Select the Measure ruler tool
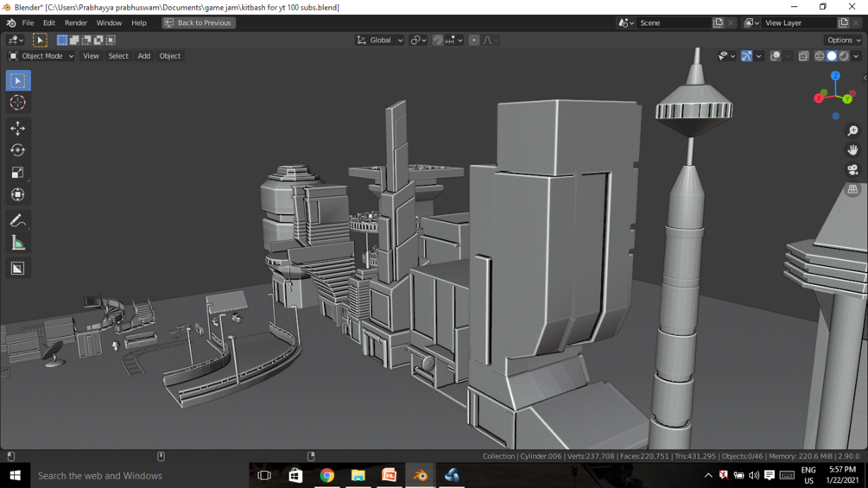 click(17, 244)
